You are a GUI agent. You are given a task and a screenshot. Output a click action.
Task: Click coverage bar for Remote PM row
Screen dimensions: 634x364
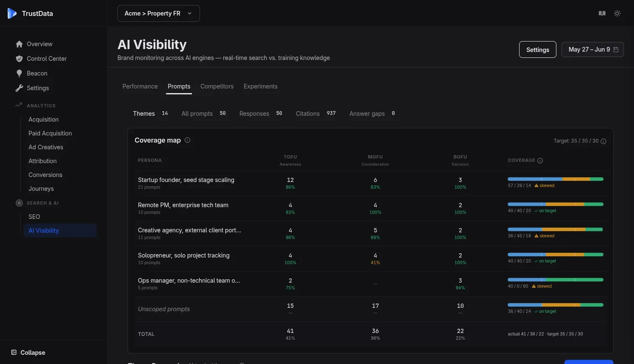tap(556, 204)
